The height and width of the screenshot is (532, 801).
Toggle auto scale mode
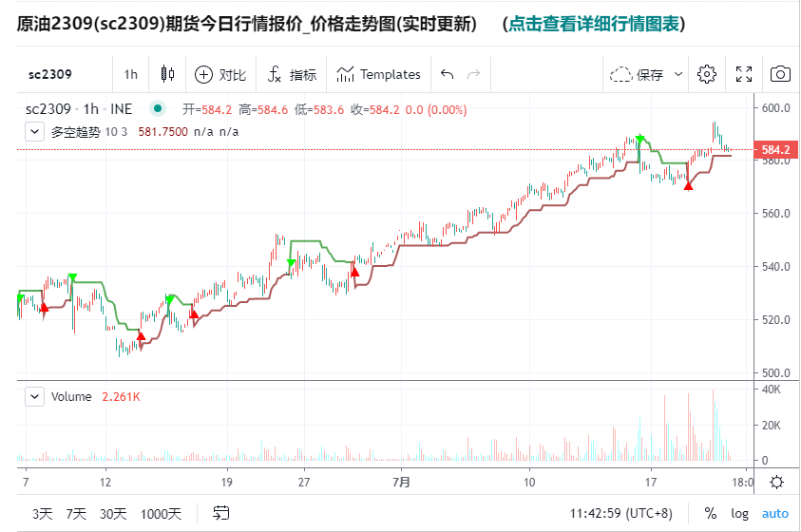tap(775, 514)
